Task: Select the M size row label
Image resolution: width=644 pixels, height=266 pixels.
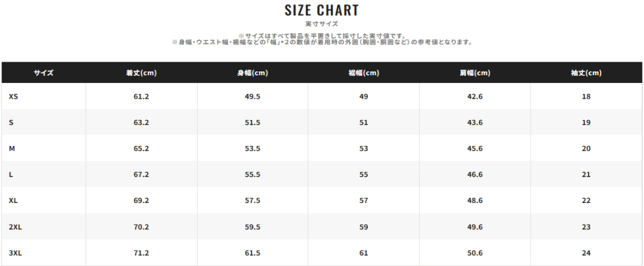Action: [x=12, y=149]
